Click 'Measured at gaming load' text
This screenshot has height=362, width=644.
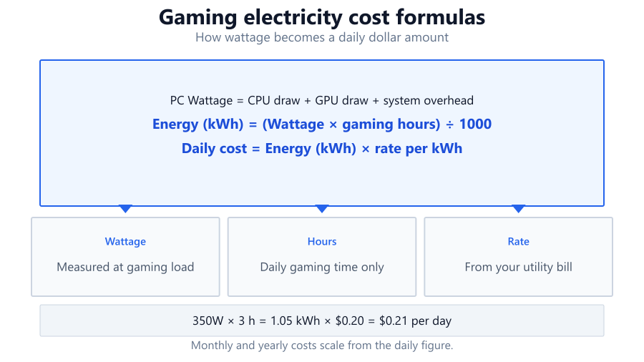125,267
